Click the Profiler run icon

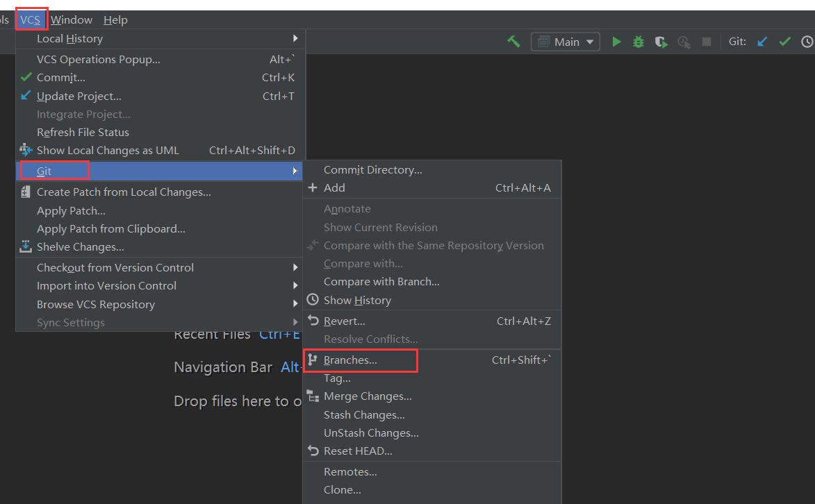click(684, 42)
